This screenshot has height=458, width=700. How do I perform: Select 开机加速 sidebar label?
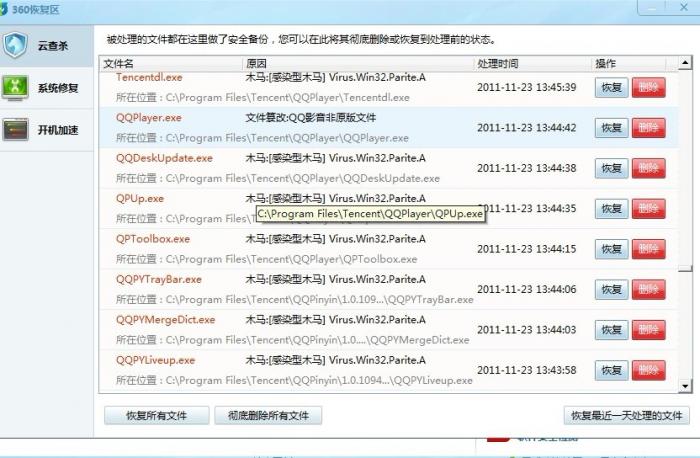(58, 130)
